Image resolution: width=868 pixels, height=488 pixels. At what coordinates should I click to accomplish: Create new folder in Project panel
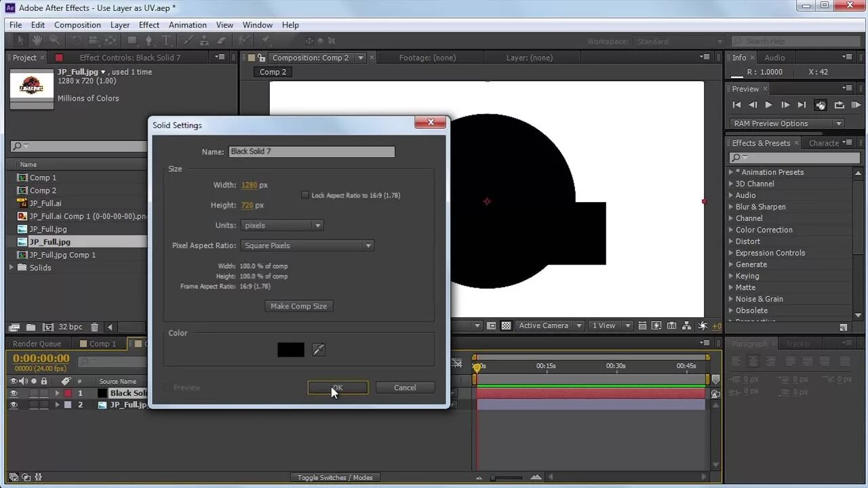tap(32, 327)
